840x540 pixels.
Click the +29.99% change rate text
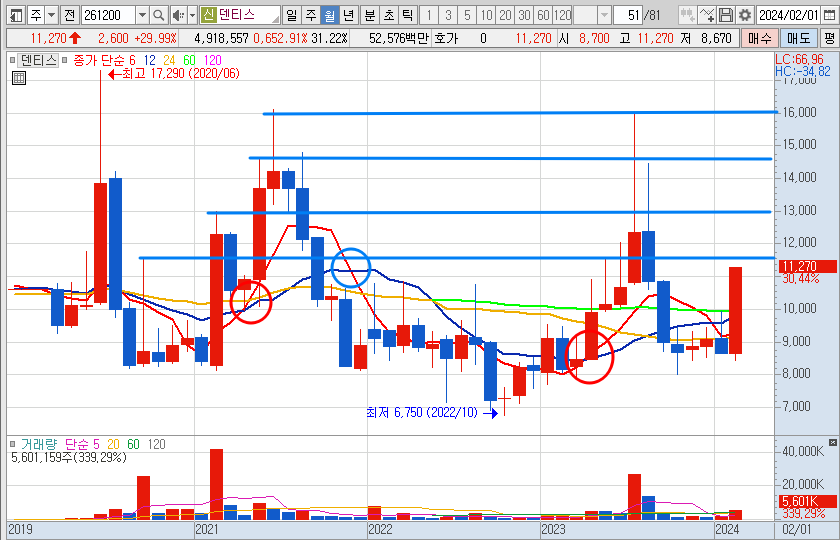[x=154, y=39]
